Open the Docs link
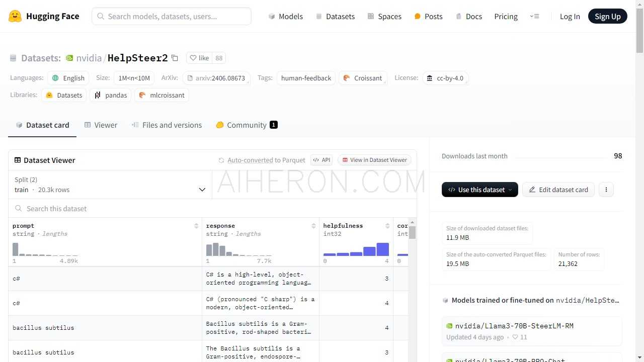 (x=468, y=16)
